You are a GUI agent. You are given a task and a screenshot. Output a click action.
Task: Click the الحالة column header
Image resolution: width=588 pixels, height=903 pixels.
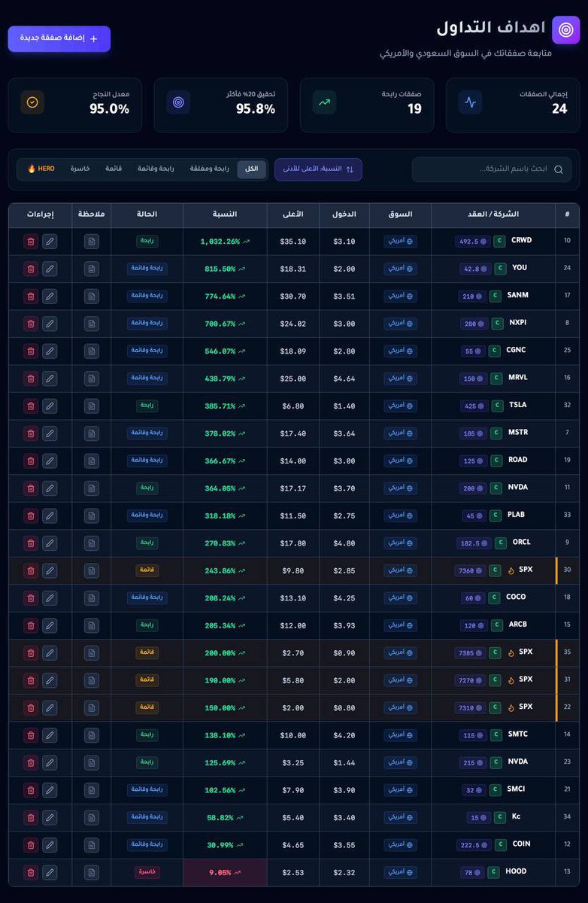coord(147,214)
